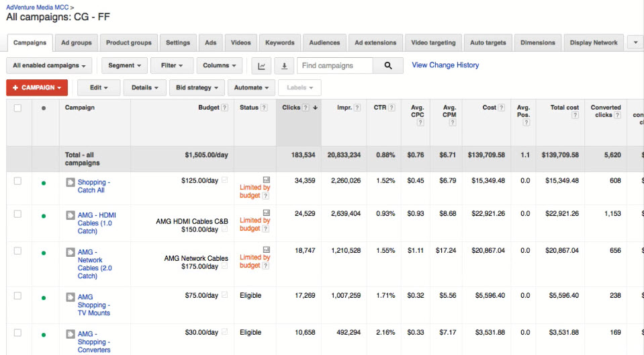The image size is (644, 355).
Task: Tick the checkbox for Shopping - Catch All
Action: (x=17, y=181)
